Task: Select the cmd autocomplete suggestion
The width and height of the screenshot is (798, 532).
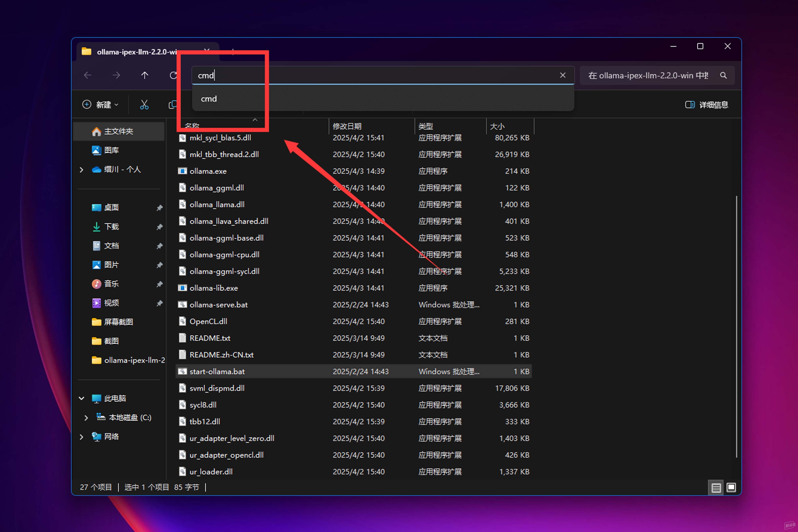Action: point(383,99)
